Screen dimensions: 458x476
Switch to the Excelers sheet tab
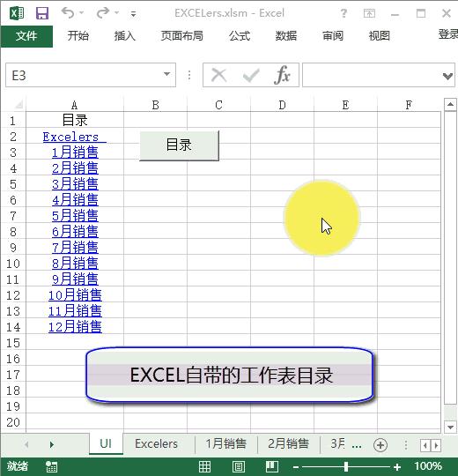[x=156, y=443]
